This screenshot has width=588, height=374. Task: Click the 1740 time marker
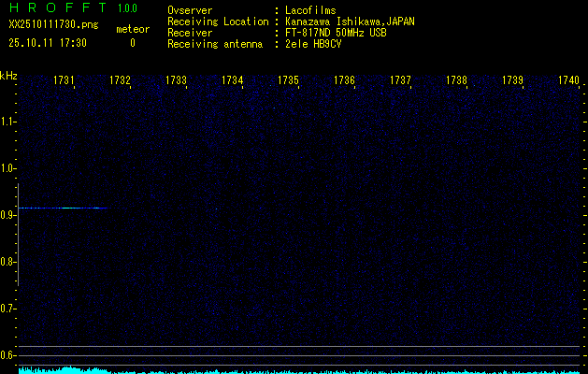[568, 81]
